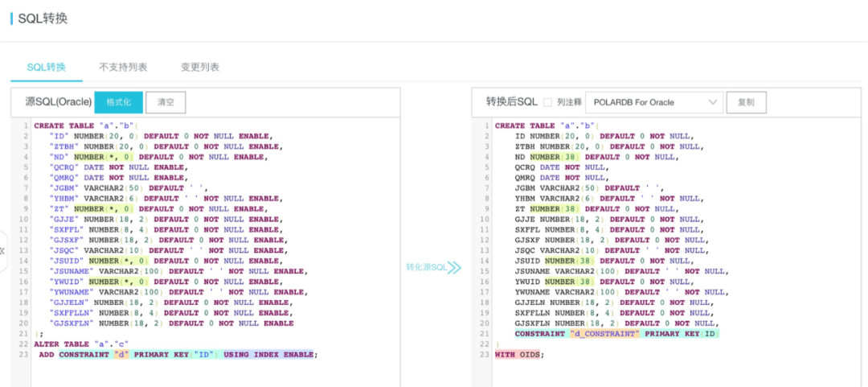Copy converted SQL using 复制 button
Screen dimensions: 868x387
pyautogui.click(x=746, y=102)
